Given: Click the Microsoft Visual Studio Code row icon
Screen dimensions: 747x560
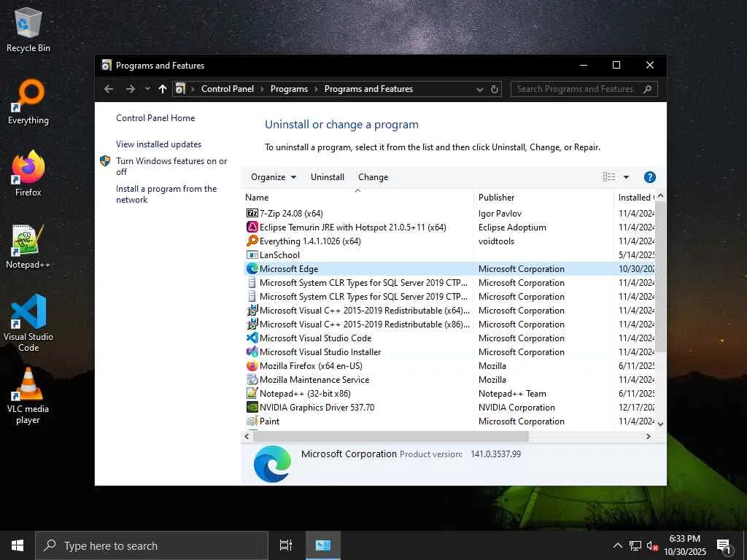Looking at the screenshot, I should tap(252, 338).
